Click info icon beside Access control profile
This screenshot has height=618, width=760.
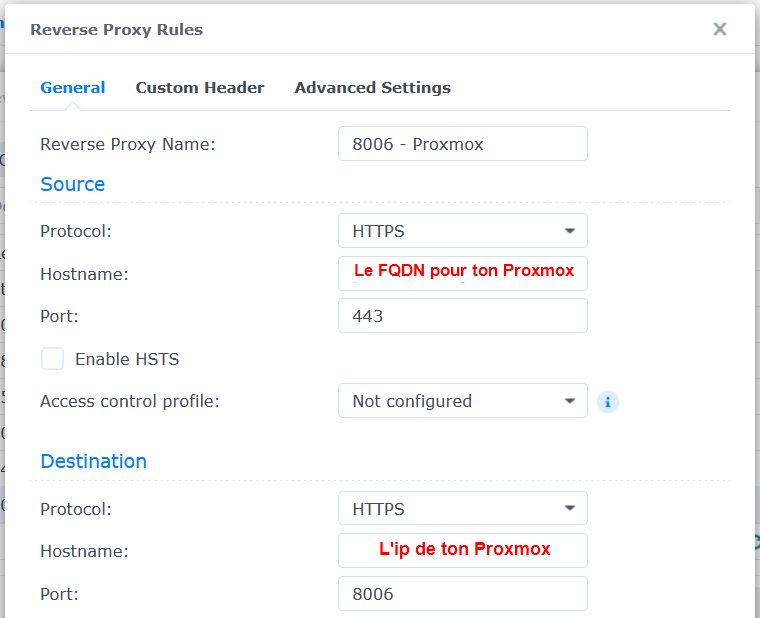608,402
